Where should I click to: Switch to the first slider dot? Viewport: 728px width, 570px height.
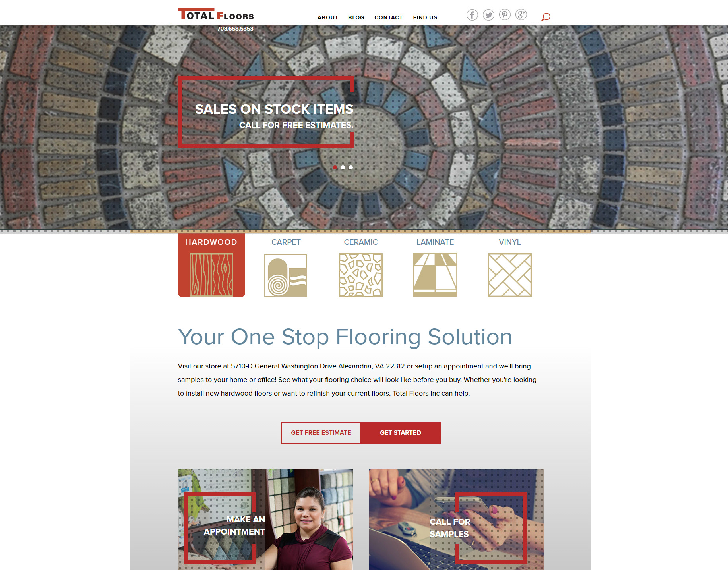pos(335,167)
